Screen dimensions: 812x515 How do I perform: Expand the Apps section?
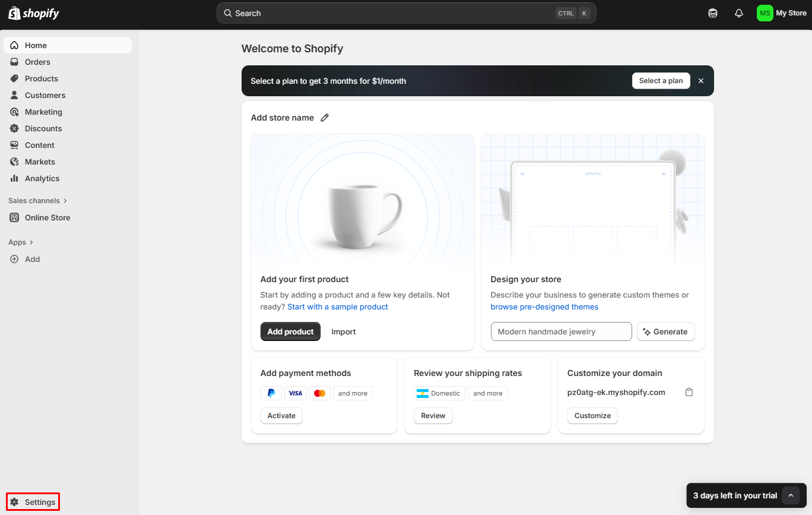click(x=21, y=242)
